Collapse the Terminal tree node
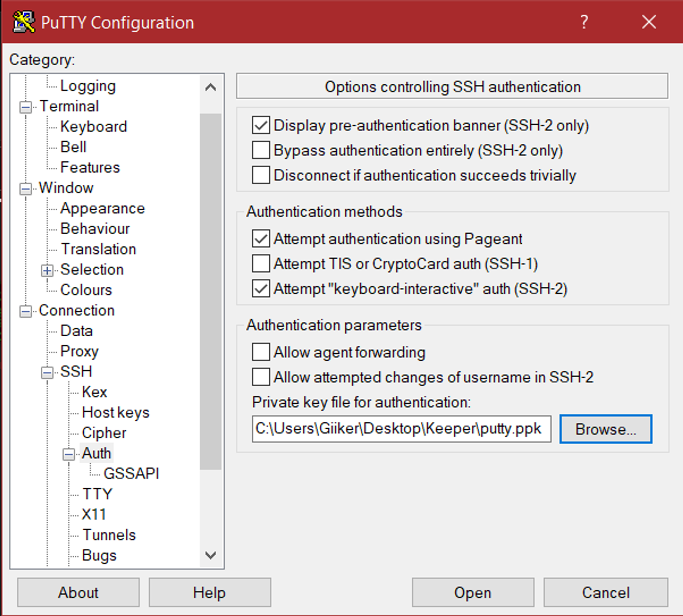Image resolution: width=683 pixels, height=616 pixels. pos(26,107)
